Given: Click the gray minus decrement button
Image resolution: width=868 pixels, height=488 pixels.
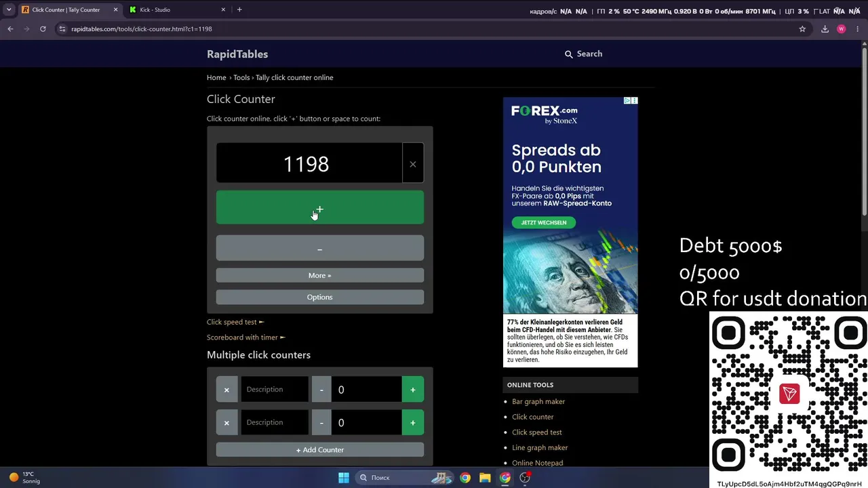Looking at the screenshot, I should pyautogui.click(x=319, y=249).
